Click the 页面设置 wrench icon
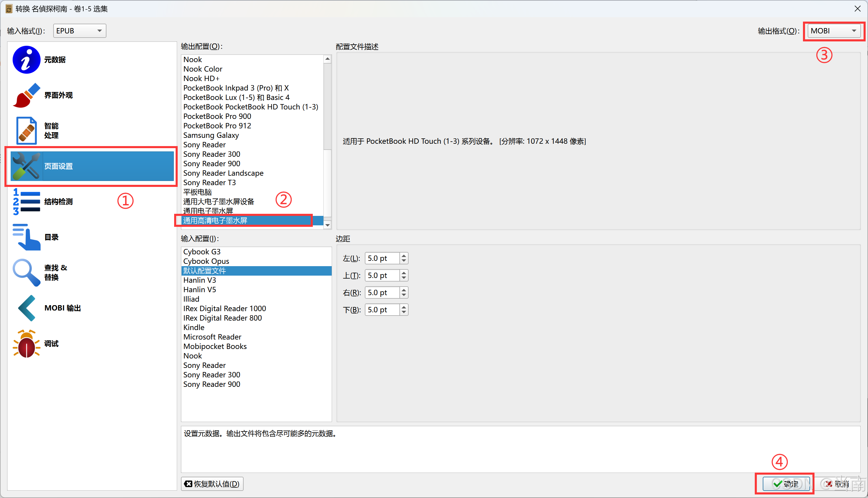Image resolution: width=868 pixels, height=498 pixels. 26,166
